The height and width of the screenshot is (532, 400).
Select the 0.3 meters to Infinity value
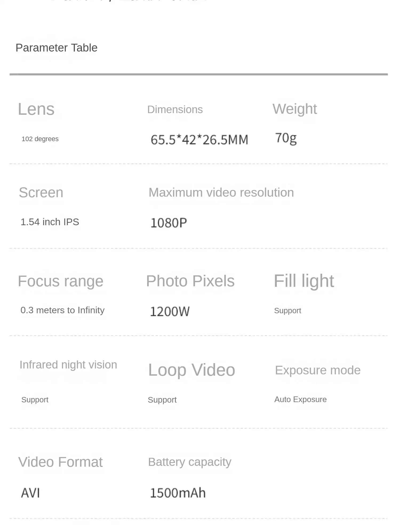(62, 310)
